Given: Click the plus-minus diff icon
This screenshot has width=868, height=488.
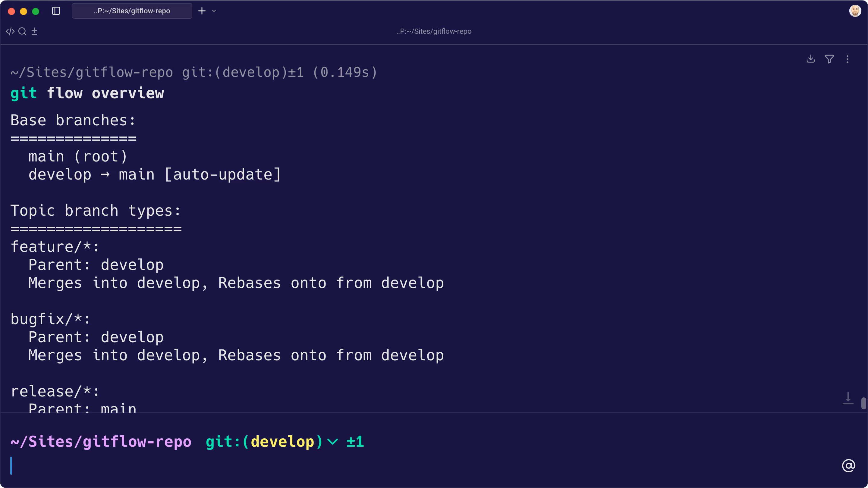Looking at the screenshot, I should [34, 31].
